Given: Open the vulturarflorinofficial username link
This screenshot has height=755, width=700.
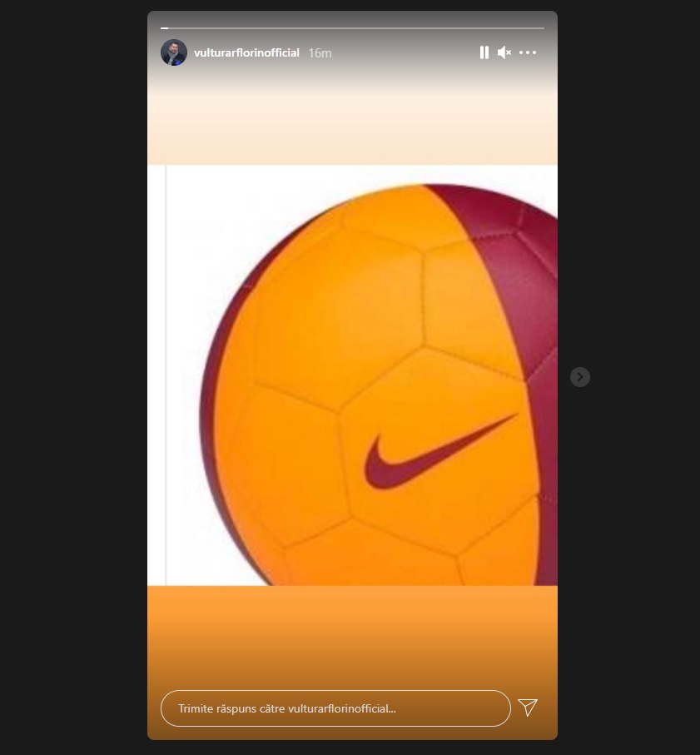Looking at the screenshot, I should click(x=246, y=53).
